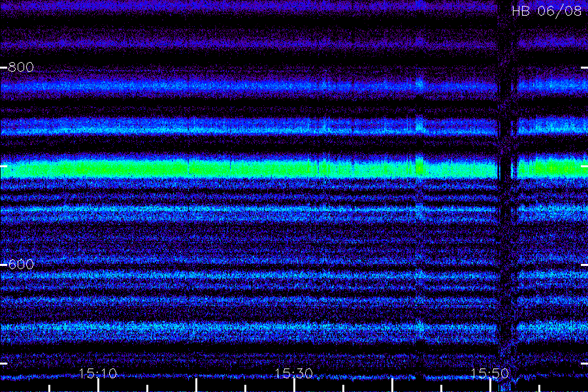588x392 pixels.
Task: Click the time tick mark below 15:10
Action: point(98,385)
